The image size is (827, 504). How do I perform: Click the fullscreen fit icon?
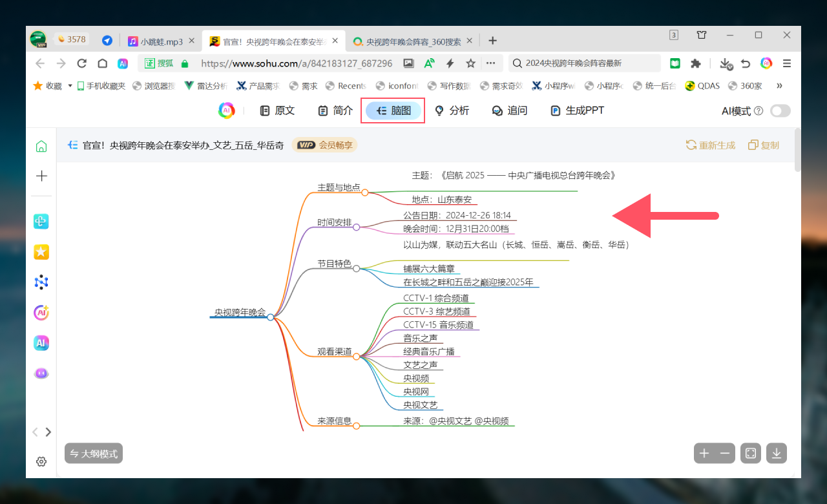point(751,454)
